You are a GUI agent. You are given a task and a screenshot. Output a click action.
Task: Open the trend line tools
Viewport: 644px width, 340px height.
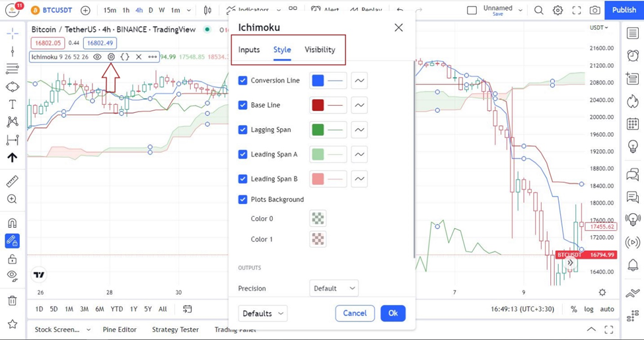pyautogui.click(x=13, y=51)
